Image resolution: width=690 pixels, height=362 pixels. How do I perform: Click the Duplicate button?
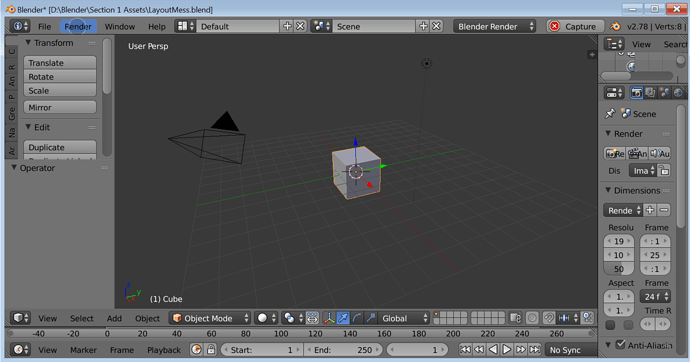60,147
